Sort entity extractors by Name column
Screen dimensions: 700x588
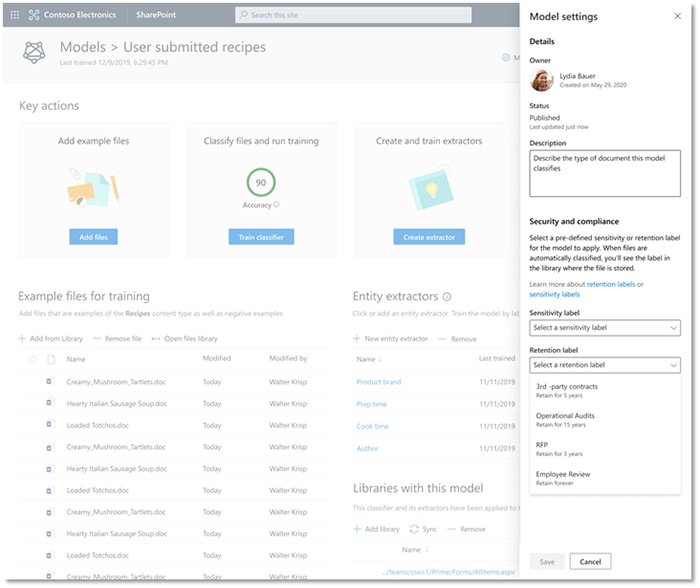366,359
